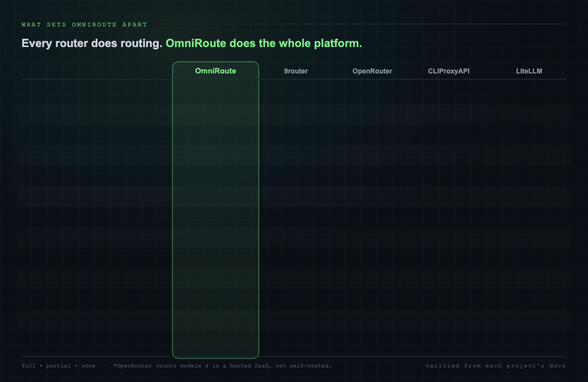Click the green 'OmniRoute does the whole platform.' text

tap(264, 43)
